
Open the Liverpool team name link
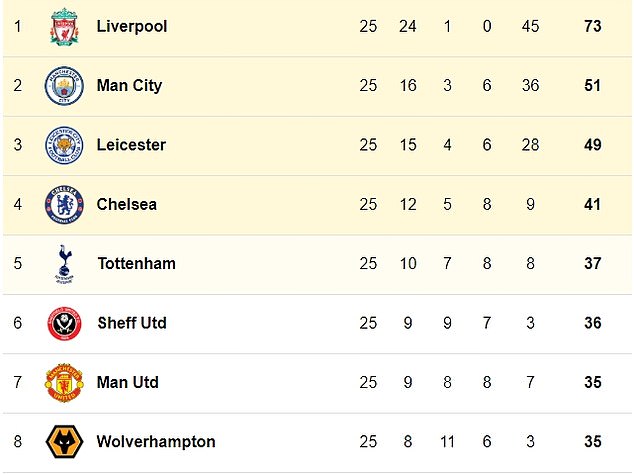(x=132, y=26)
